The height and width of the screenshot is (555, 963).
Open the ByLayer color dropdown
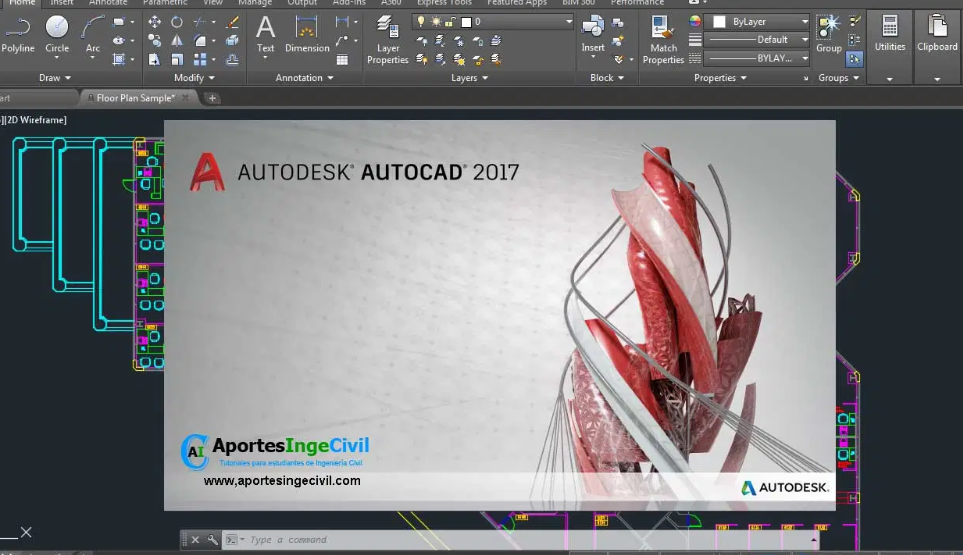point(804,21)
